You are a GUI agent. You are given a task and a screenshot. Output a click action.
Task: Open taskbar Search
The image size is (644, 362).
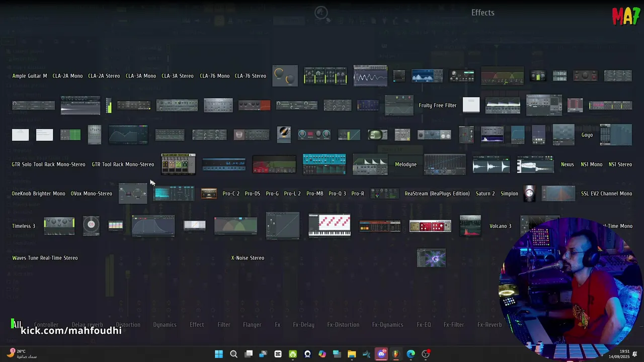click(x=233, y=354)
